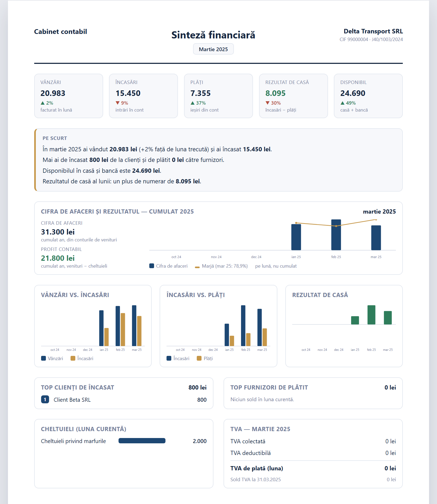Click the up arrow in the Disponibil card

pos(343,103)
